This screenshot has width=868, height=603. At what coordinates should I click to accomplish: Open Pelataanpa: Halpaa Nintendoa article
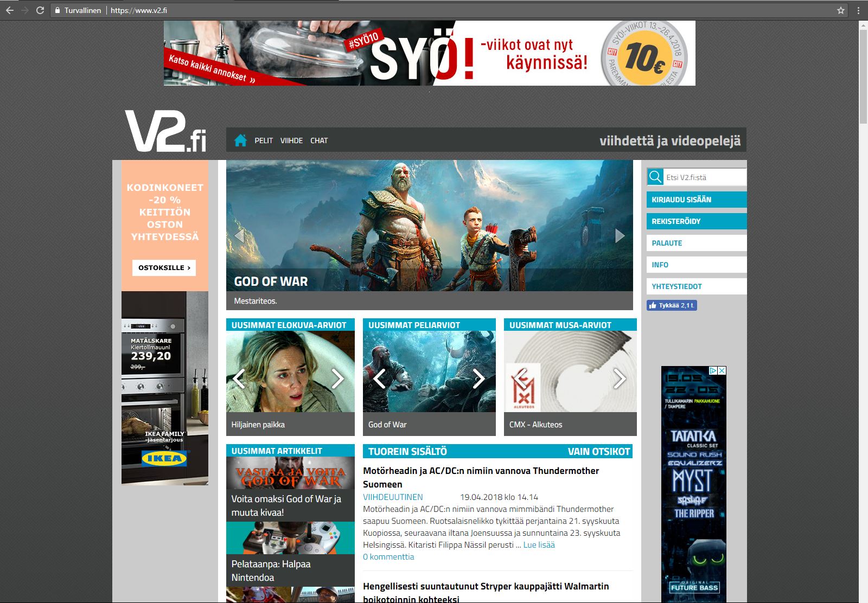tap(271, 570)
